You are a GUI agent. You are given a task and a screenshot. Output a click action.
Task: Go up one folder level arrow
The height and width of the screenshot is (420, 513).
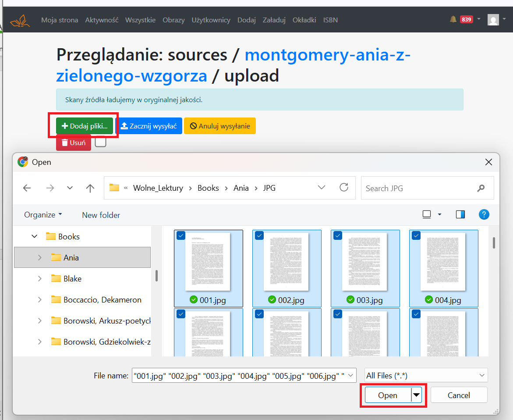pos(90,188)
